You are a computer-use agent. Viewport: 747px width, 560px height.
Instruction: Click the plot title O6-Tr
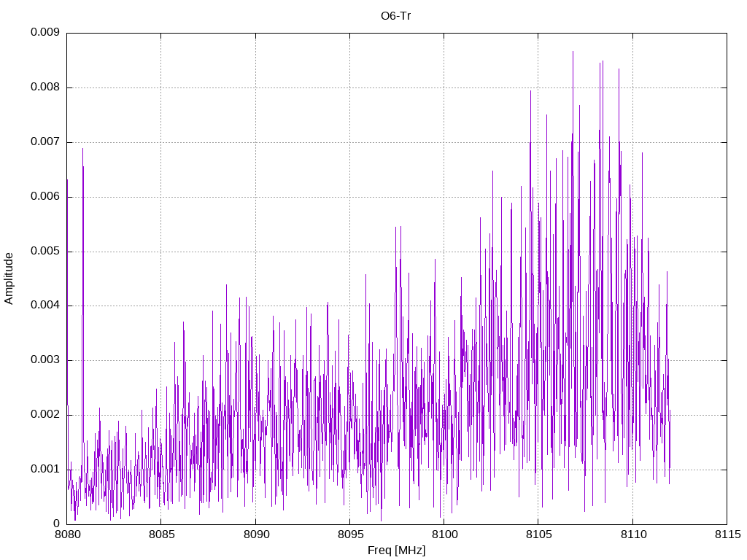click(x=395, y=16)
